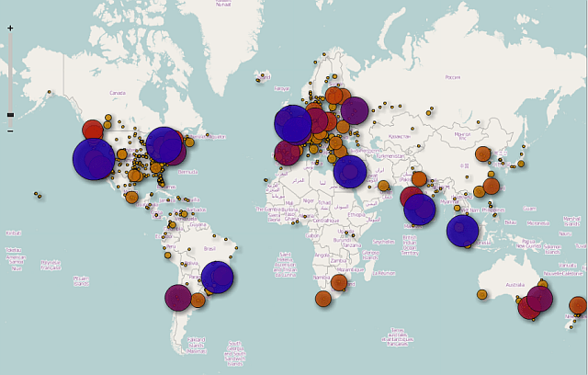Select the large blue bubble over southern India
This screenshot has width=588, height=375.
click(420, 210)
